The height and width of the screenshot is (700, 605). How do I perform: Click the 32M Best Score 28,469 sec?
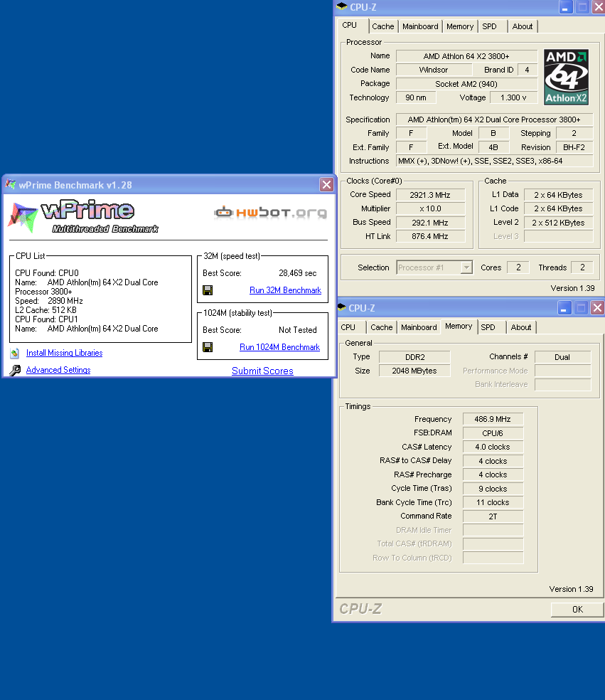click(298, 272)
